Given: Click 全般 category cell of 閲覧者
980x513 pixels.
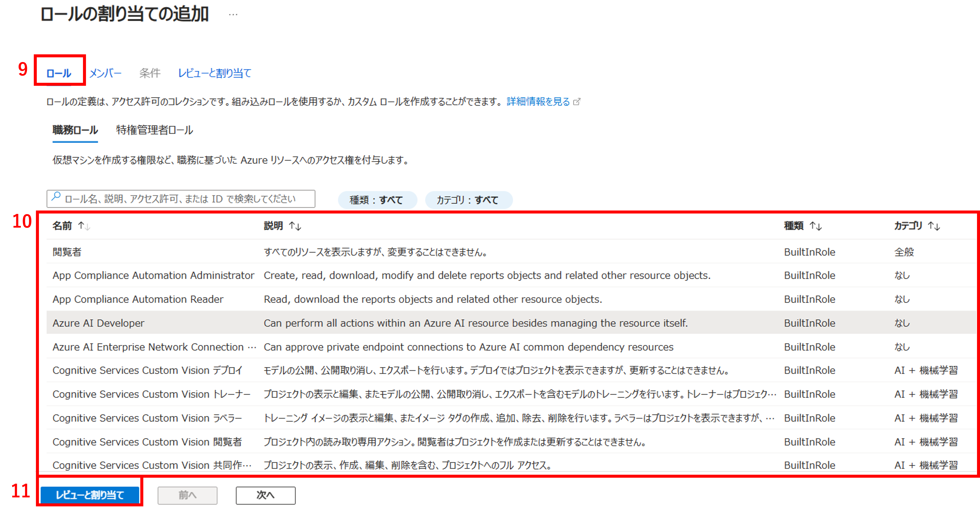Looking at the screenshot, I should point(904,252).
